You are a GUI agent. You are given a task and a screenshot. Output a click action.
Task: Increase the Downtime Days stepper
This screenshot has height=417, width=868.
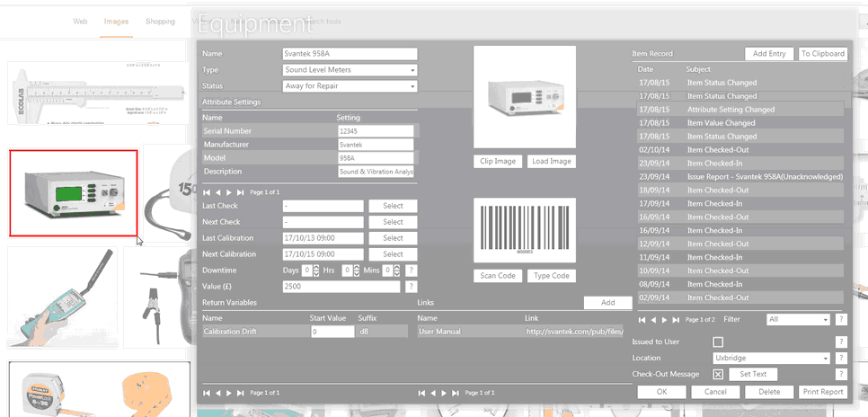pyautogui.click(x=316, y=267)
